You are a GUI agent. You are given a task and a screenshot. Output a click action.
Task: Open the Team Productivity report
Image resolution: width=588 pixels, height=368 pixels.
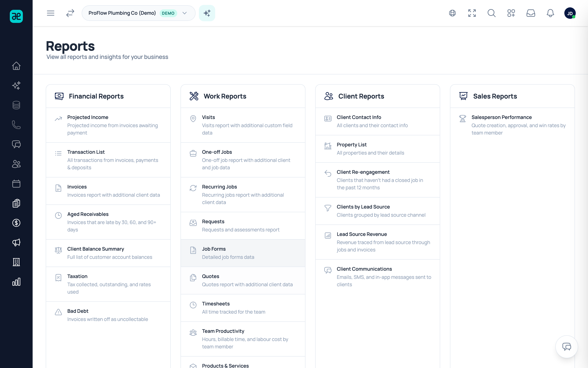[243, 339]
